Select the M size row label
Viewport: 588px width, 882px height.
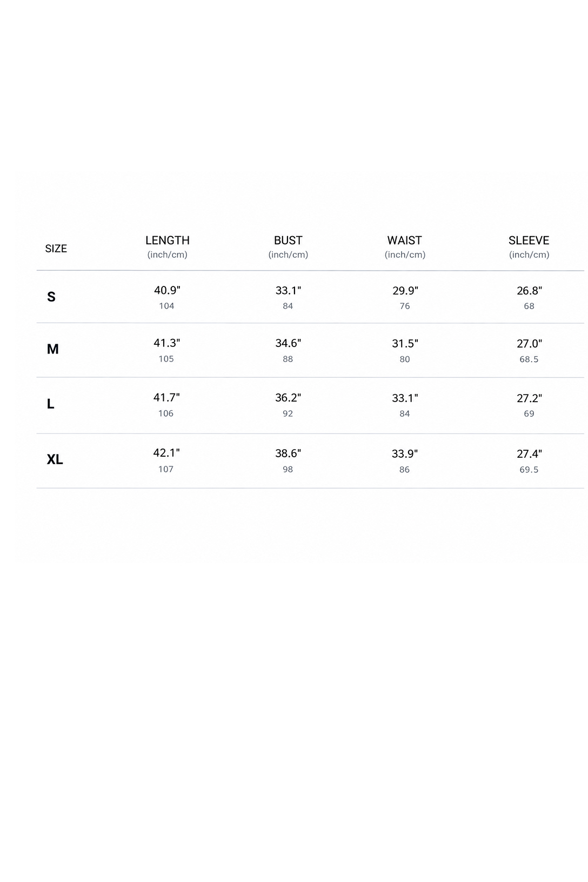point(52,349)
